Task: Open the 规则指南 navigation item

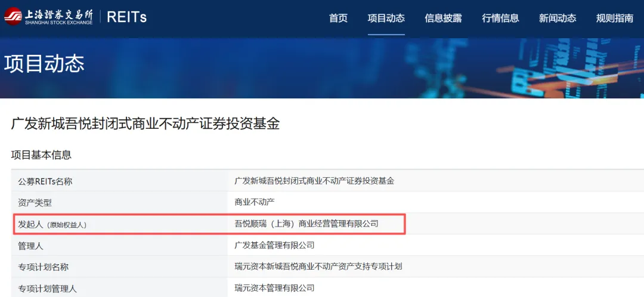Action: [615, 18]
